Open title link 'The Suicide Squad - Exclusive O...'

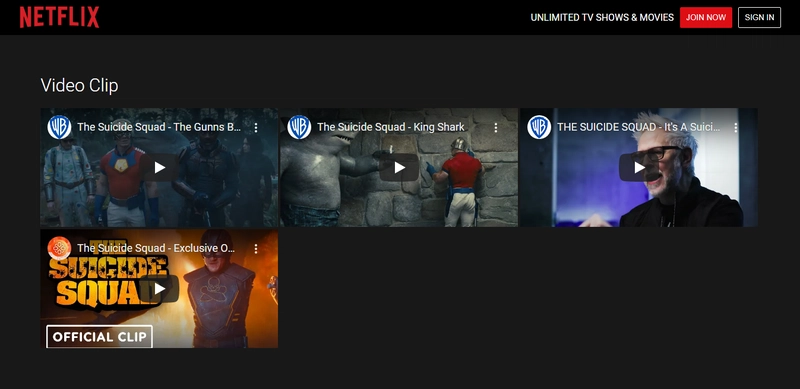(156, 249)
